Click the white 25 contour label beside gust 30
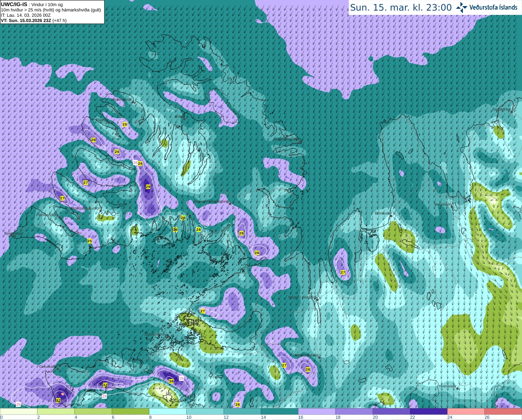Image resolution: width=522 pixels, height=420 pixels. point(181,378)
